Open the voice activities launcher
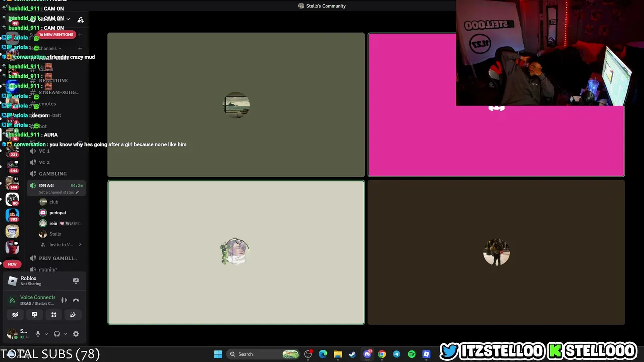 pyautogui.click(x=54, y=315)
